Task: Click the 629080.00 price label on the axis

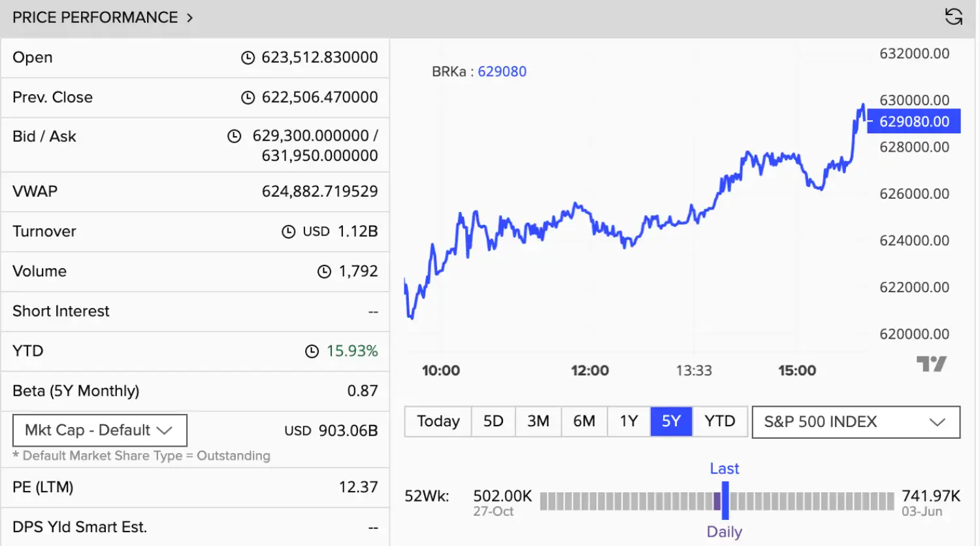Action: [914, 121]
